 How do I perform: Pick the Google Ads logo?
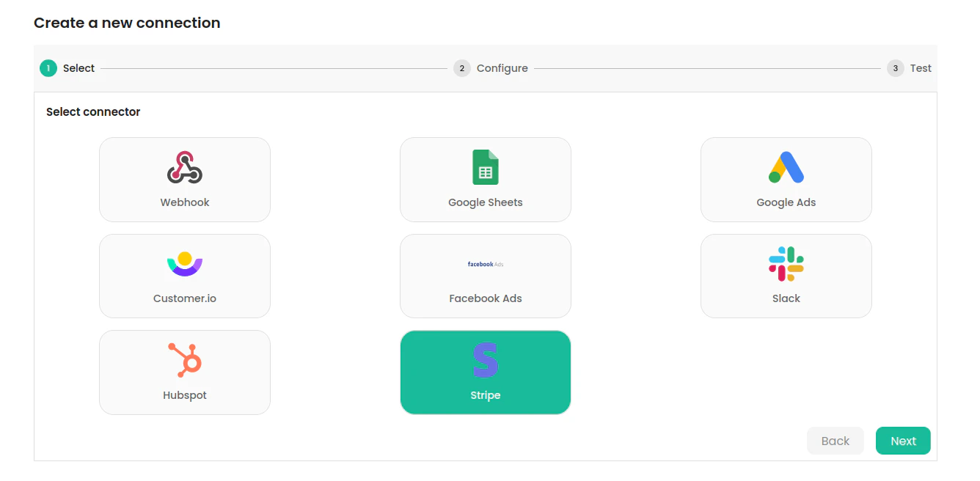pos(786,167)
